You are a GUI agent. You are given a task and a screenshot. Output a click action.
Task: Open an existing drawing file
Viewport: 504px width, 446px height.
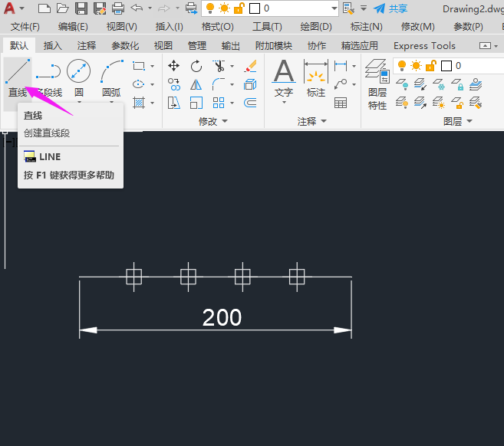[x=62, y=8]
